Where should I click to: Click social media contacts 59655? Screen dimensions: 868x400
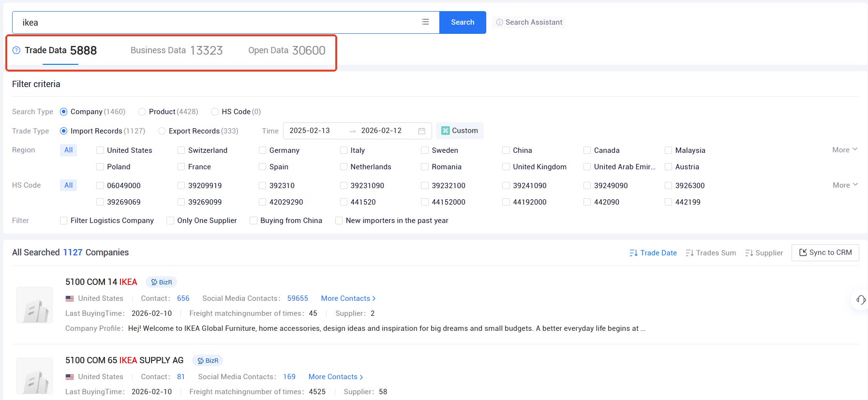(298, 298)
